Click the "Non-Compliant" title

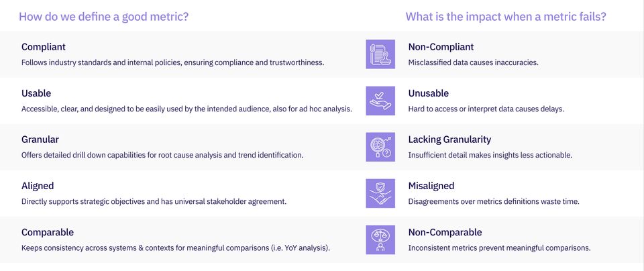tap(441, 47)
